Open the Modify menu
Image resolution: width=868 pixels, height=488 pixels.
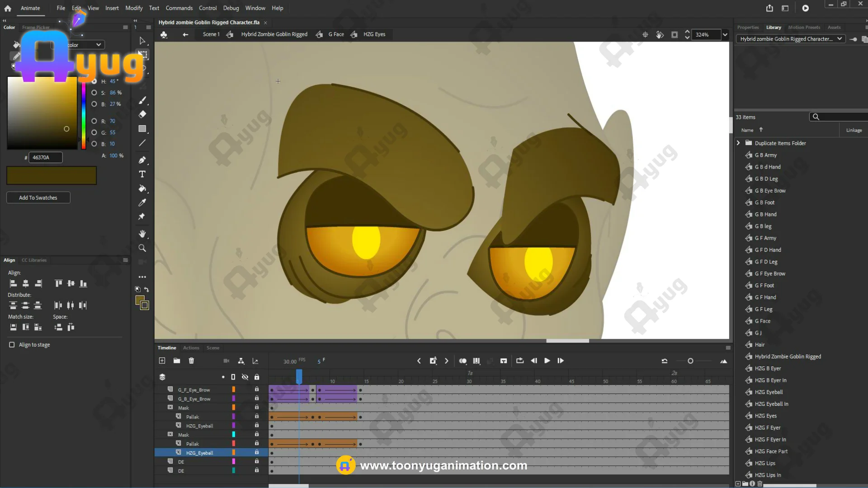[x=134, y=8]
